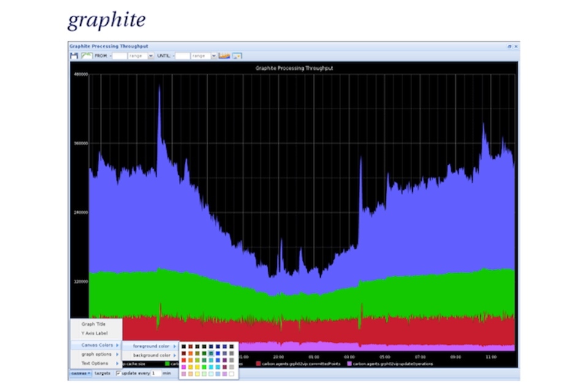Choose Y Axis Label menu entry
The width and height of the screenshot is (588, 392).
pyautogui.click(x=94, y=333)
